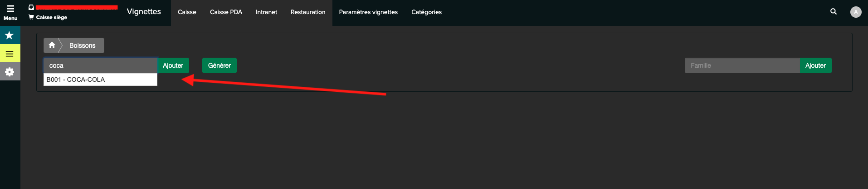This screenshot has height=189, width=868.
Task: Open the Intranet tab
Action: pos(266,12)
